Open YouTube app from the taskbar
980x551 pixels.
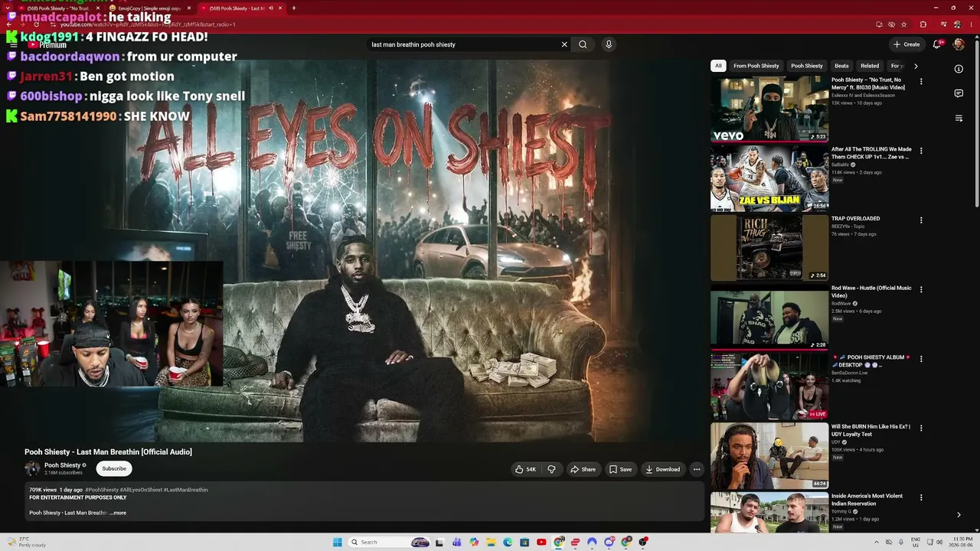click(541, 543)
